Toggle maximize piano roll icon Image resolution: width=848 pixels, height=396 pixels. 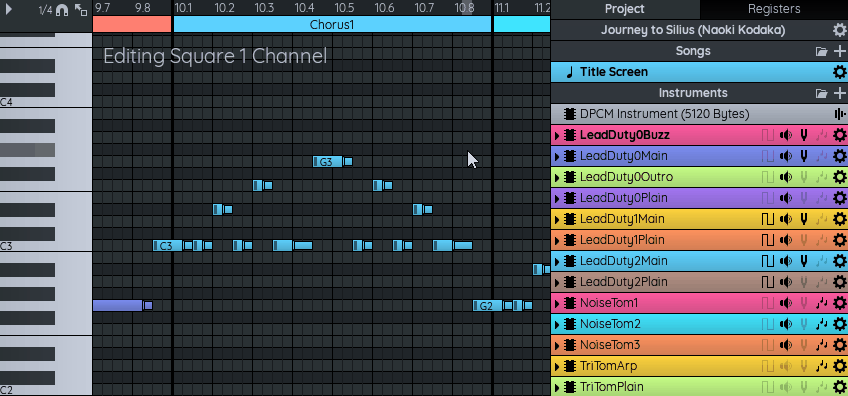[81, 10]
